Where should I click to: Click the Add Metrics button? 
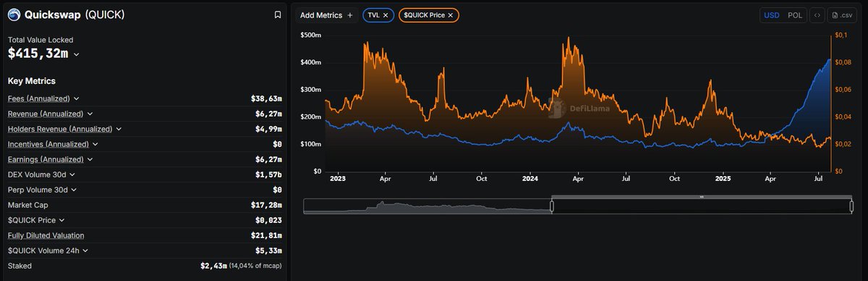tap(326, 15)
